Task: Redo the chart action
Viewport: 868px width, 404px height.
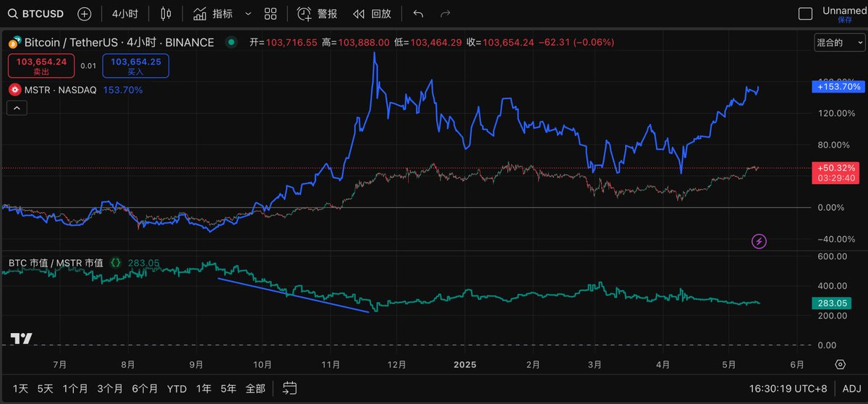Action: (446, 14)
